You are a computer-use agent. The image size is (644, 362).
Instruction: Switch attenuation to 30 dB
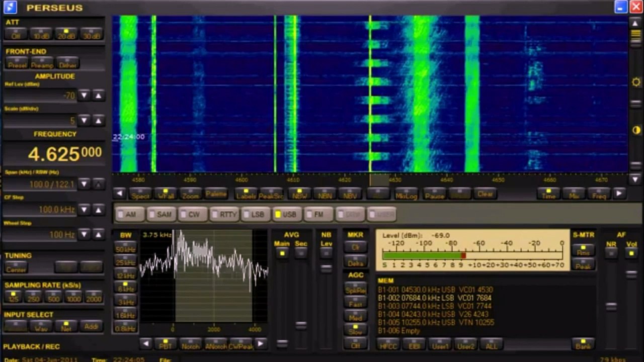click(91, 35)
